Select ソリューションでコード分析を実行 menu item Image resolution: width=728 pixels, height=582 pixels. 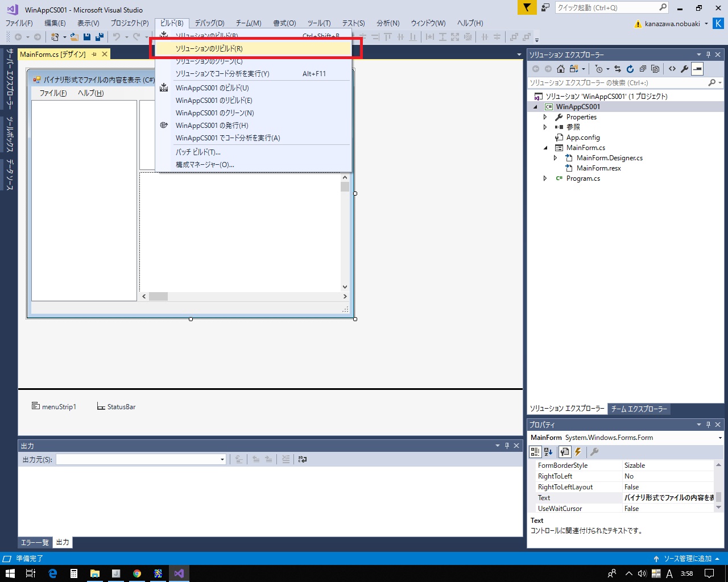point(253,74)
